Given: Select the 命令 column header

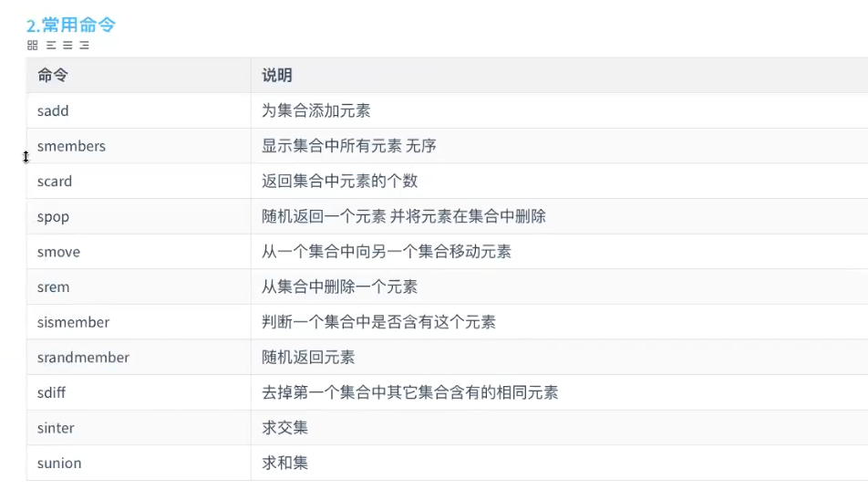Looking at the screenshot, I should (x=139, y=76).
